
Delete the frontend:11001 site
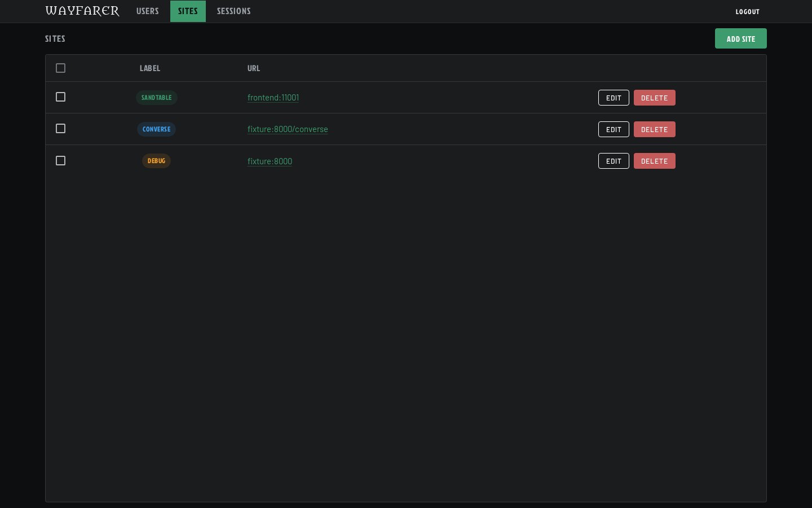654,98
